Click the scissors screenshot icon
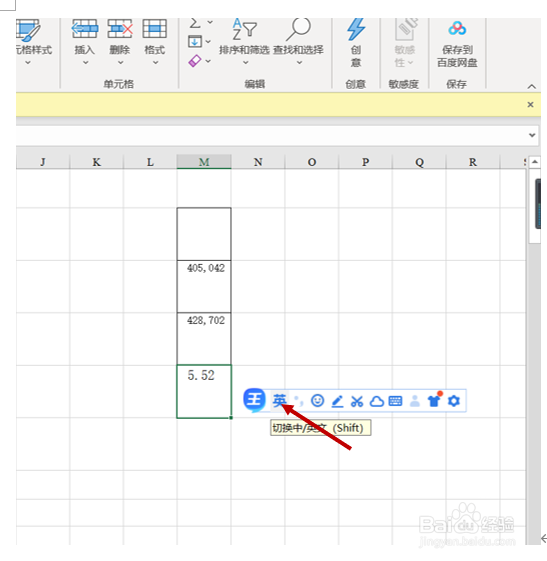The width and height of the screenshot is (547, 561). (x=357, y=401)
